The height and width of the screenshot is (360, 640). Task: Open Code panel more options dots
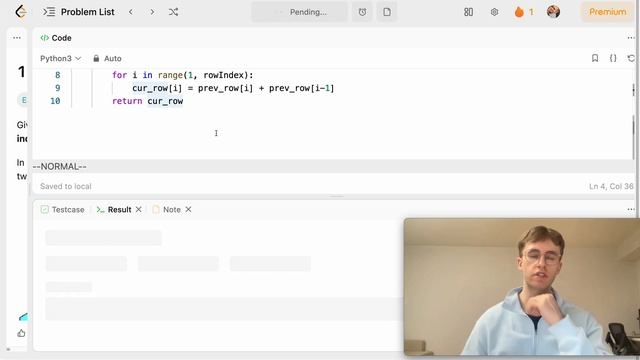631,38
